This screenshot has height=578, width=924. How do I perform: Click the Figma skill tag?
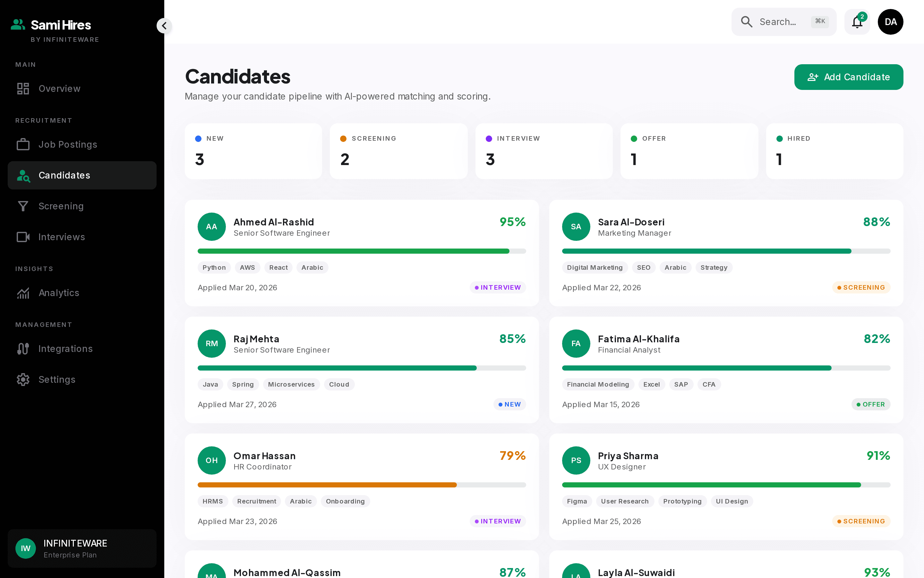pyautogui.click(x=577, y=501)
